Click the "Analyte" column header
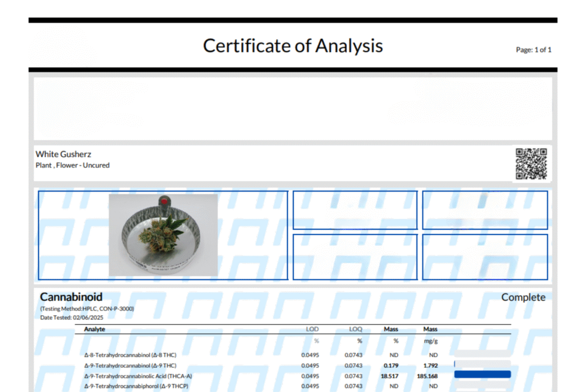This screenshot has width=588, height=392. click(95, 329)
